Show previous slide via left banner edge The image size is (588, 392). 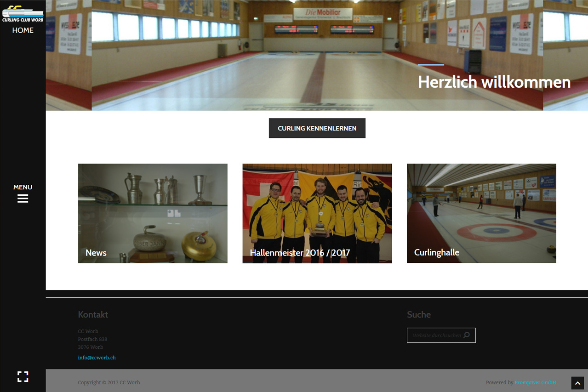[x=69, y=55]
